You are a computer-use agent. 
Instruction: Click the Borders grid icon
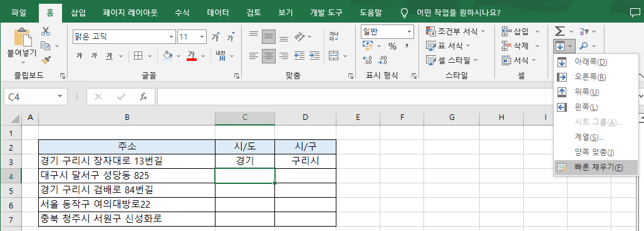coord(138,56)
